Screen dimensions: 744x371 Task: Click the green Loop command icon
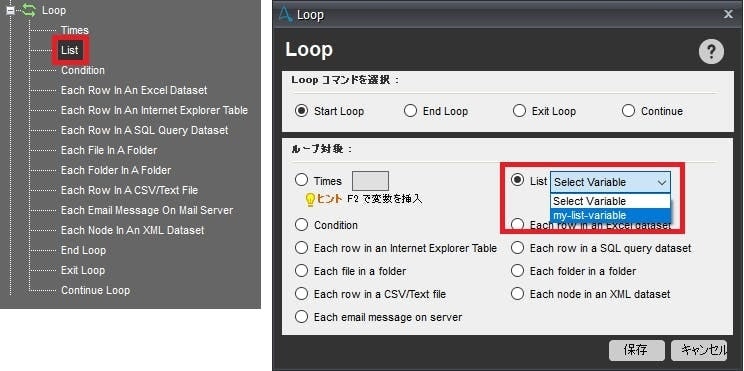pos(28,10)
